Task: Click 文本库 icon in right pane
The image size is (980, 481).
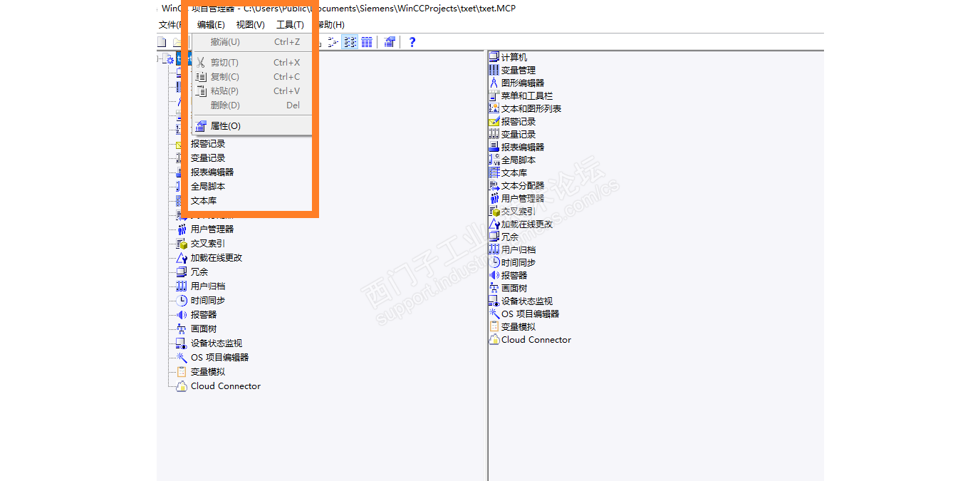Action: (494, 172)
